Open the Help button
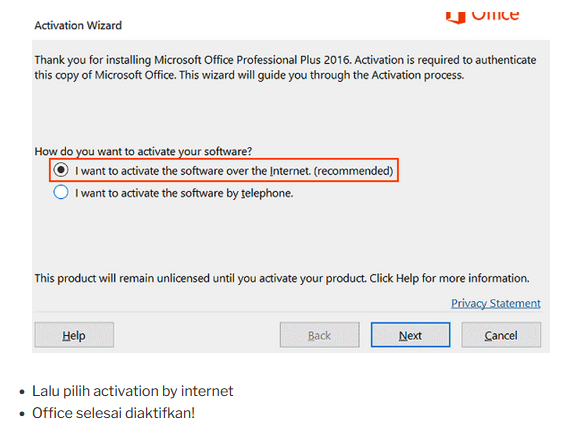The height and width of the screenshot is (441, 581). tap(74, 335)
